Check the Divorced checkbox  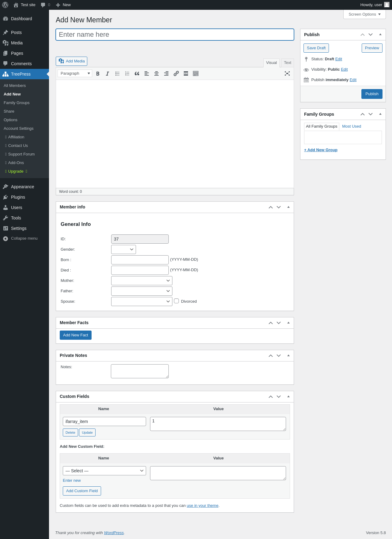(176, 301)
